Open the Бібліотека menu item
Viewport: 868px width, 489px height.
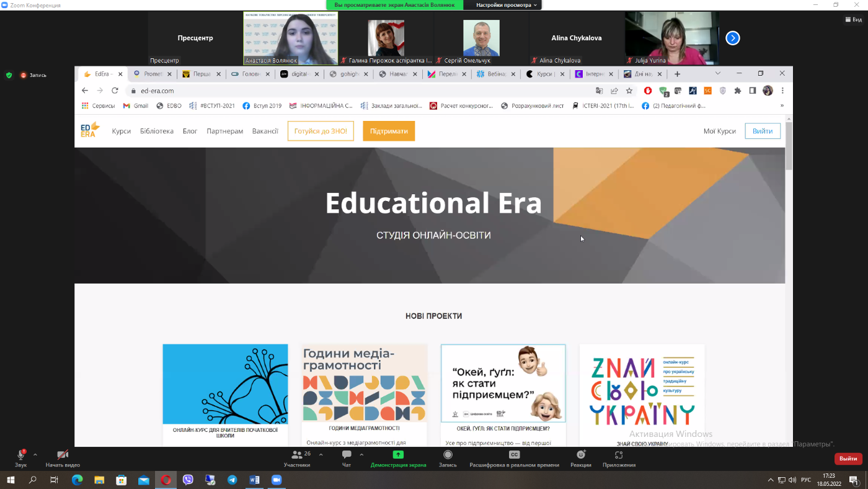coord(157,131)
